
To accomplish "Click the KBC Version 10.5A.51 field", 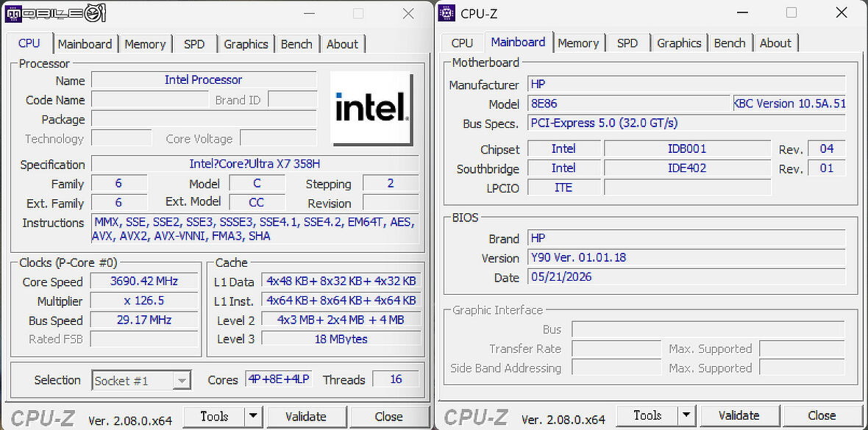I will pyautogui.click(x=789, y=104).
